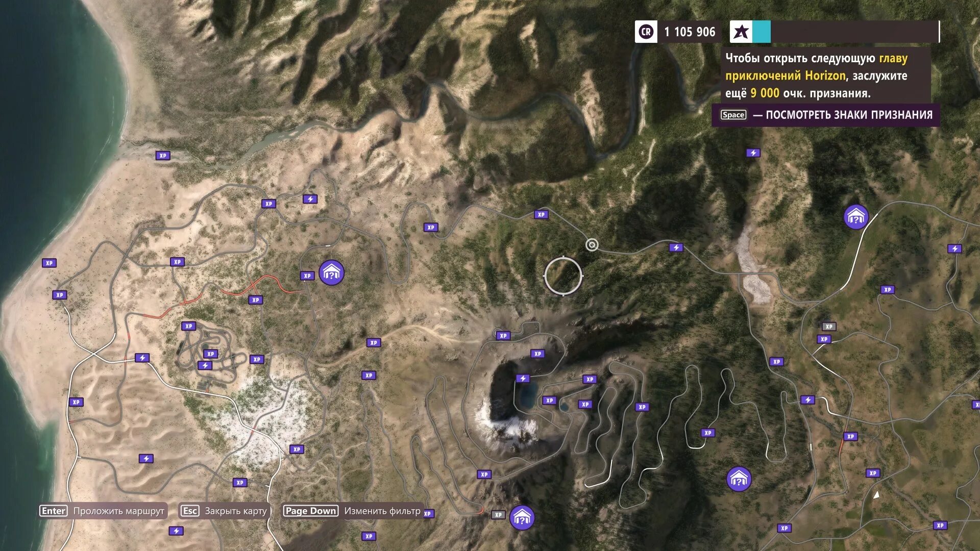The width and height of the screenshot is (980, 551).
Task: Select the gray XP board beside southern barn find
Action: pos(498,515)
